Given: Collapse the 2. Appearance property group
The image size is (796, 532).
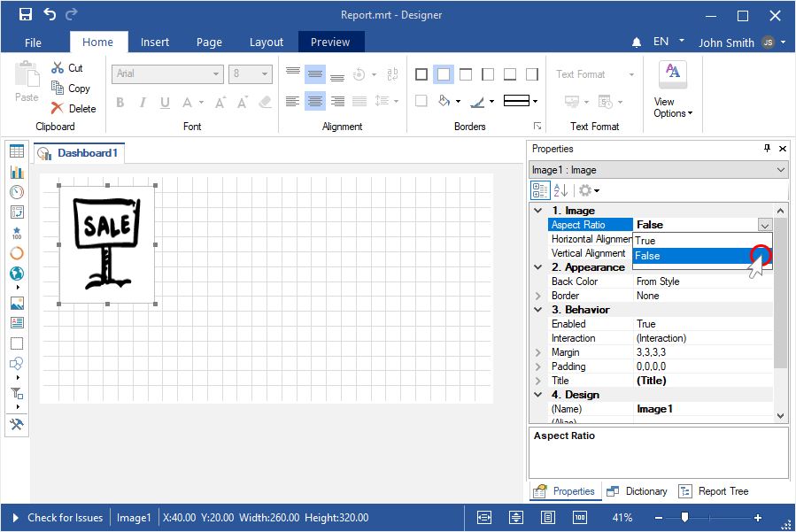Looking at the screenshot, I should pos(537,267).
